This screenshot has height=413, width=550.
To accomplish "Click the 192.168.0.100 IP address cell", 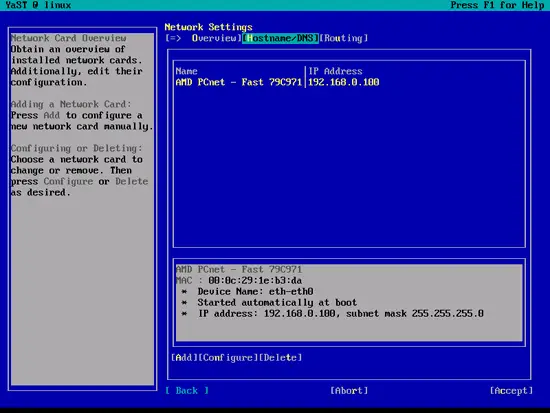I will click(343, 82).
